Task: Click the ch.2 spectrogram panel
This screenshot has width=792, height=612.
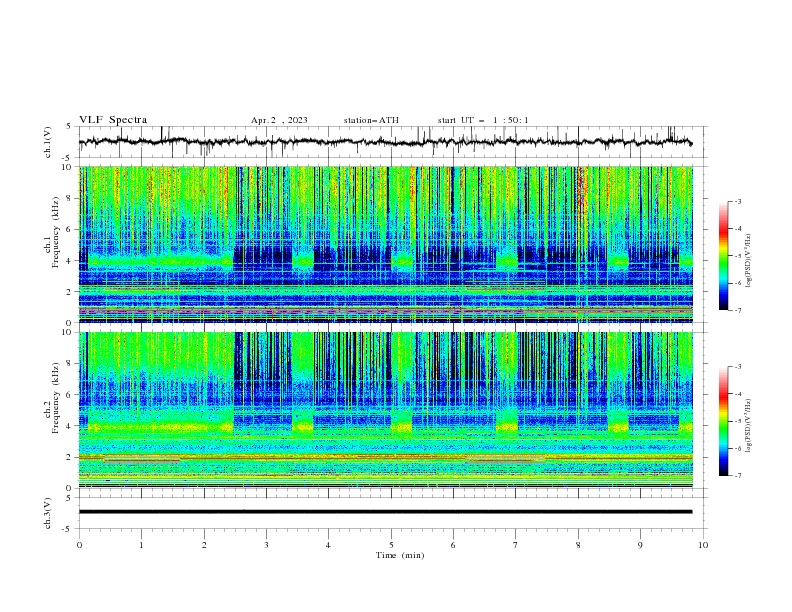Action: pyautogui.click(x=385, y=410)
